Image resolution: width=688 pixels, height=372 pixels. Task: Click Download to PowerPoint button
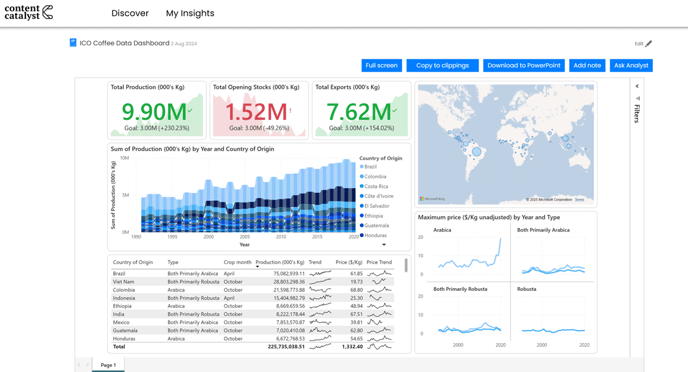point(524,65)
